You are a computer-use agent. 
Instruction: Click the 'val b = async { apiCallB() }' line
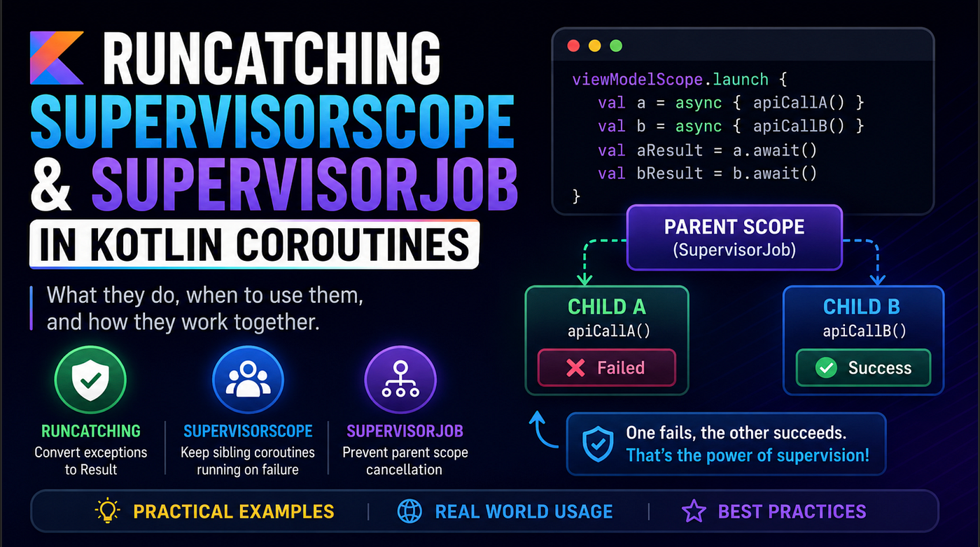(x=731, y=127)
